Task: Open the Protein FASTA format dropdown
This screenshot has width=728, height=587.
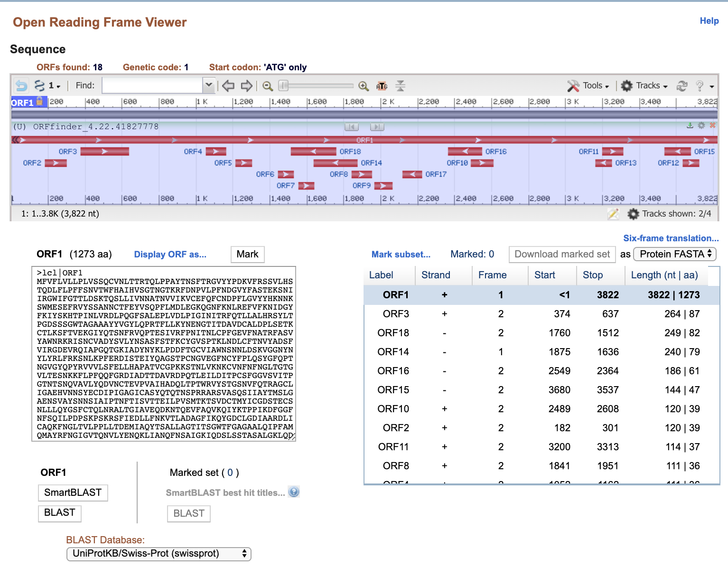Action: pos(675,254)
